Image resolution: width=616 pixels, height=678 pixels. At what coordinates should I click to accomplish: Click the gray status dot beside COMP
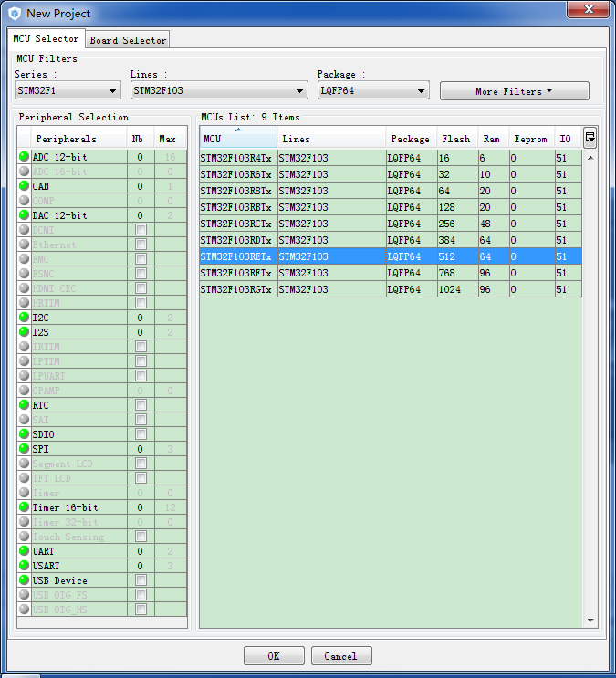point(25,200)
